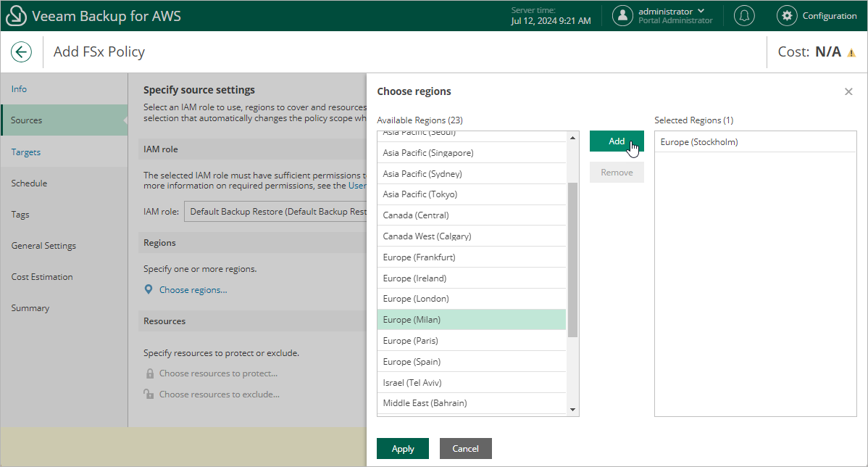
Task: Close the Choose regions panel
Action: coord(848,91)
